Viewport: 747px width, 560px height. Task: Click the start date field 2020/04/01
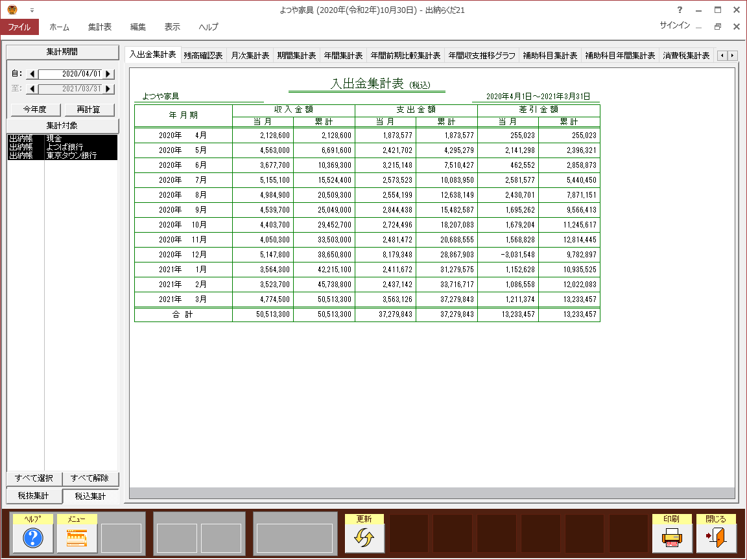point(70,74)
